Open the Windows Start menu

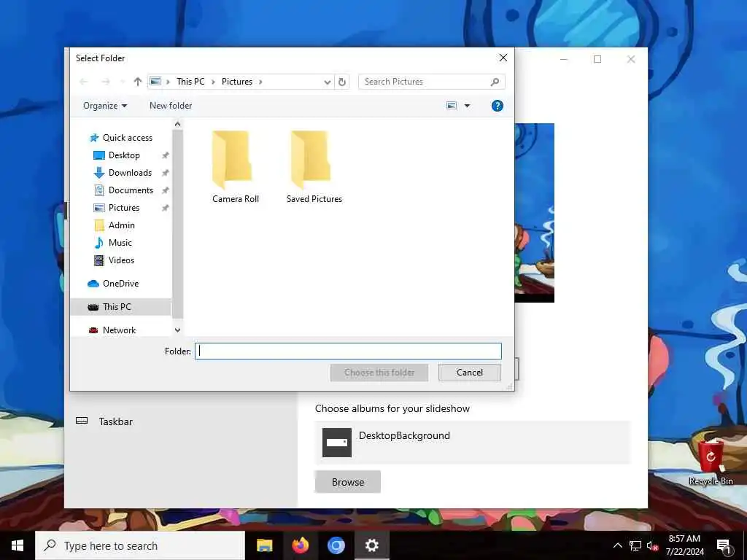pos(18,545)
